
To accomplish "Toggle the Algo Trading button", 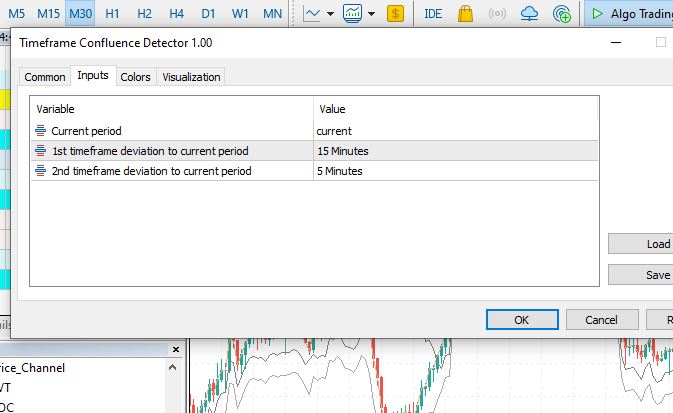I will (629, 14).
